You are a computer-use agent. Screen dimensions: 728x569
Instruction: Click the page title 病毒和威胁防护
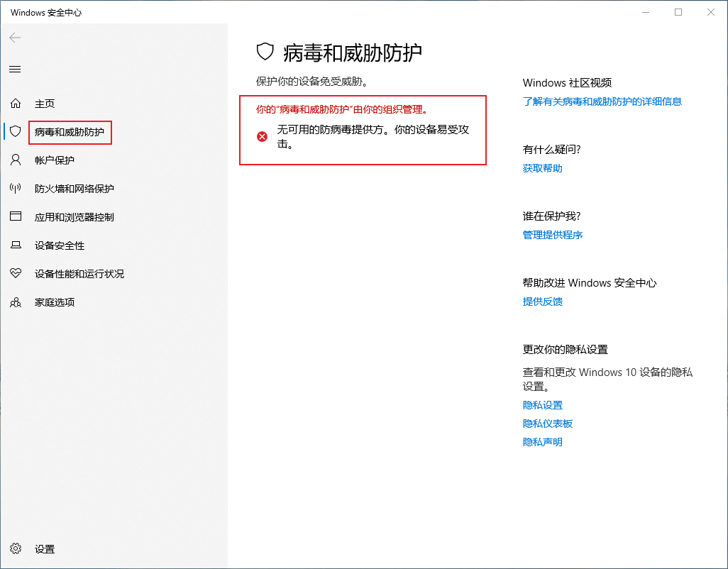pos(353,53)
